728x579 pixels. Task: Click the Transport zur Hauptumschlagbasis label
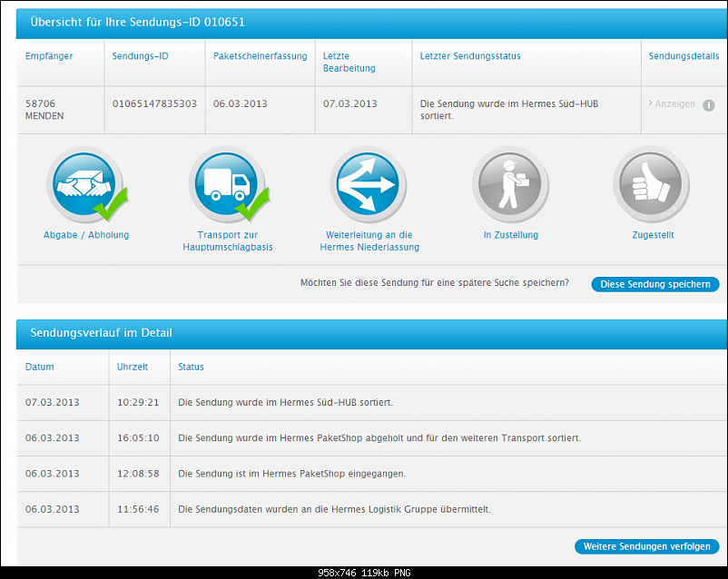point(228,241)
